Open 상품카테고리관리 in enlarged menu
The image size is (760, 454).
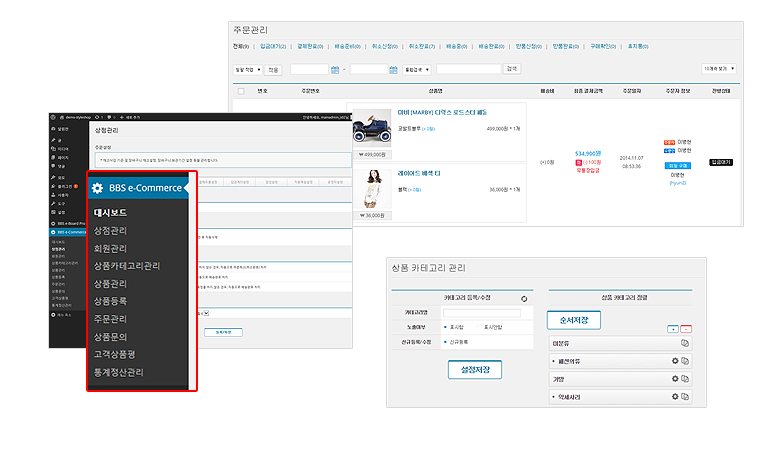127,266
